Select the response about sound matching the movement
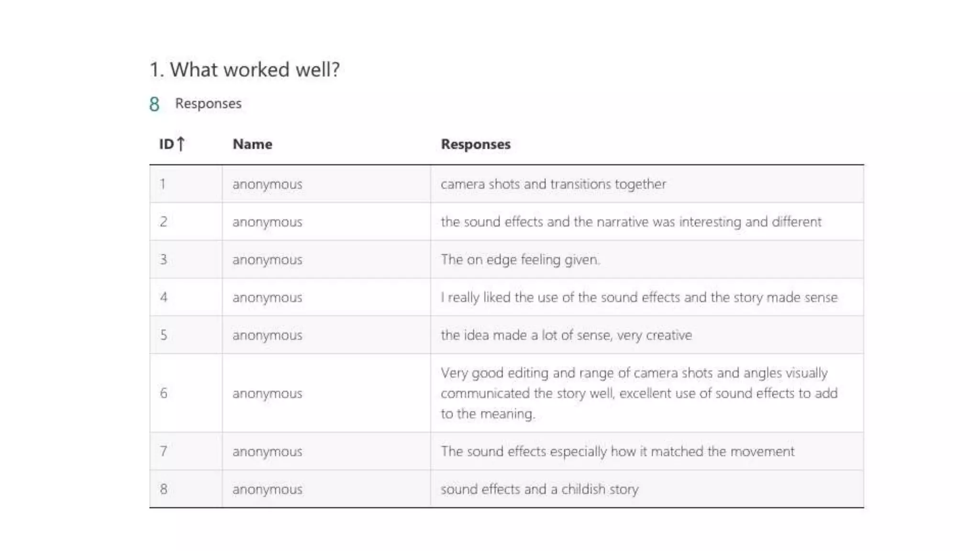The image size is (980, 551). tap(617, 452)
